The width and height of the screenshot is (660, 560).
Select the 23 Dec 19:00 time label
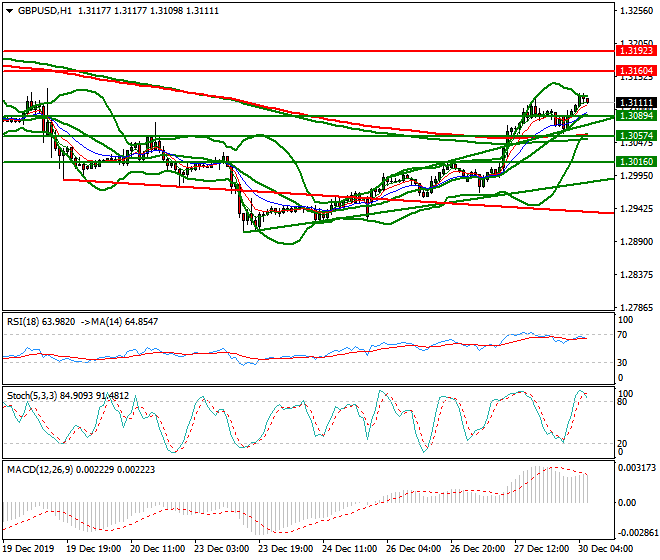pos(285,549)
